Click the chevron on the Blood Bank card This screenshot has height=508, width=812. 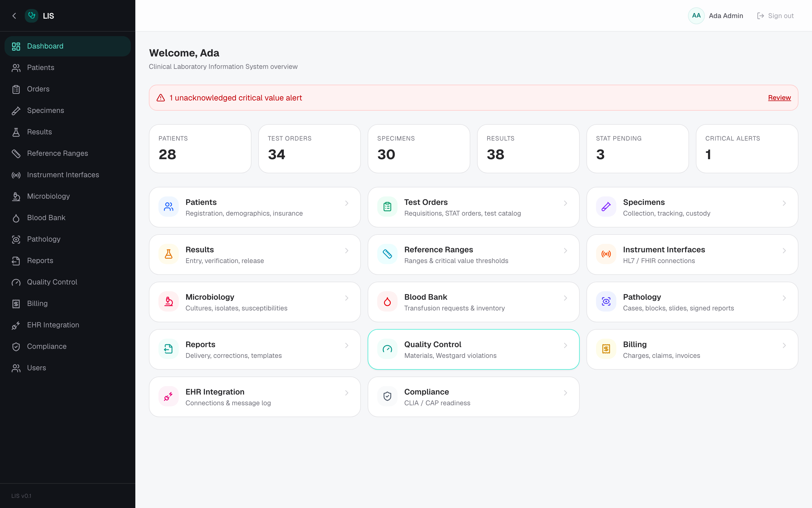(x=565, y=298)
